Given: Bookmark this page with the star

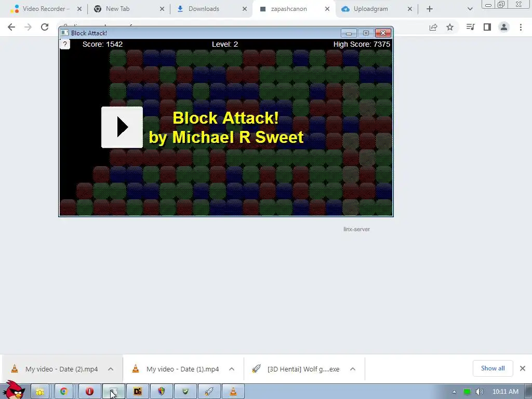Looking at the screenshot, I should [450, 27].
